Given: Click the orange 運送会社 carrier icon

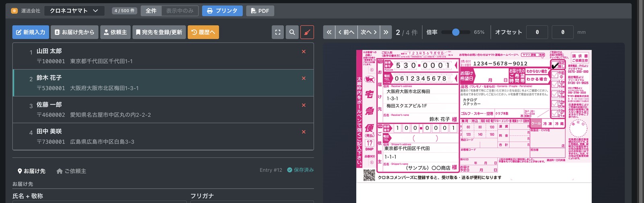Looking at the screenshot, I should pos(14,11).
